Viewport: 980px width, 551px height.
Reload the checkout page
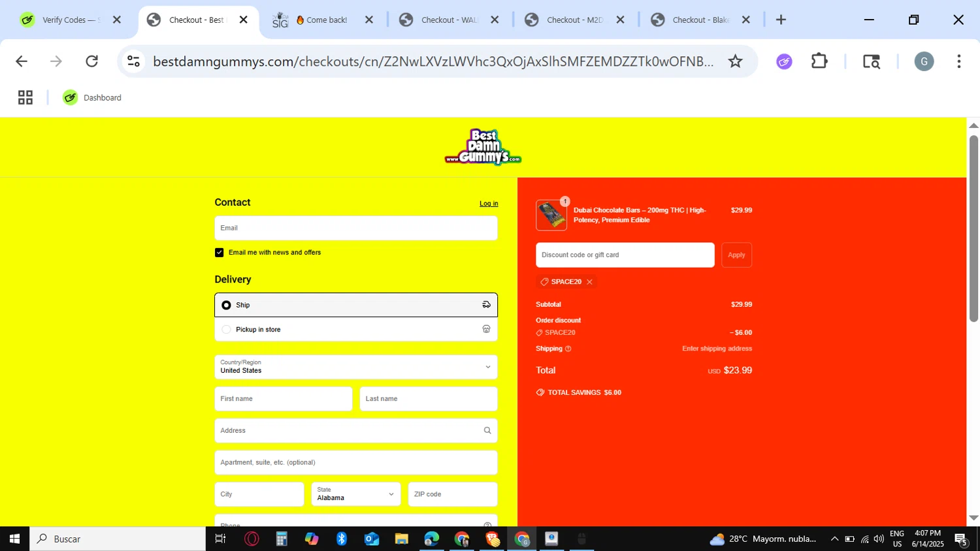point(92,61)
